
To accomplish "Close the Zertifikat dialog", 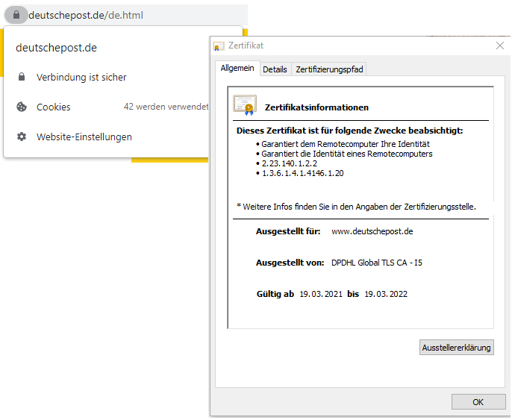I will 500,46.
